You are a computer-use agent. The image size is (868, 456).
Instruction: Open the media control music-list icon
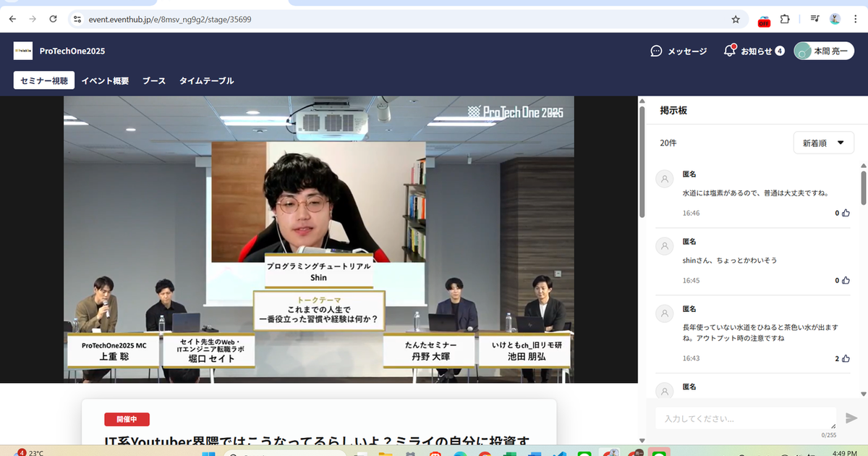814,20
